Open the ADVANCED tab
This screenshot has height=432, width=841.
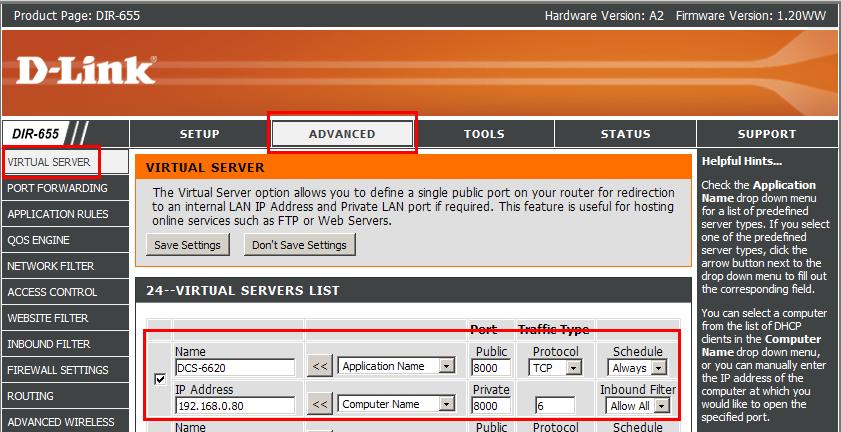tap(342, 134)
